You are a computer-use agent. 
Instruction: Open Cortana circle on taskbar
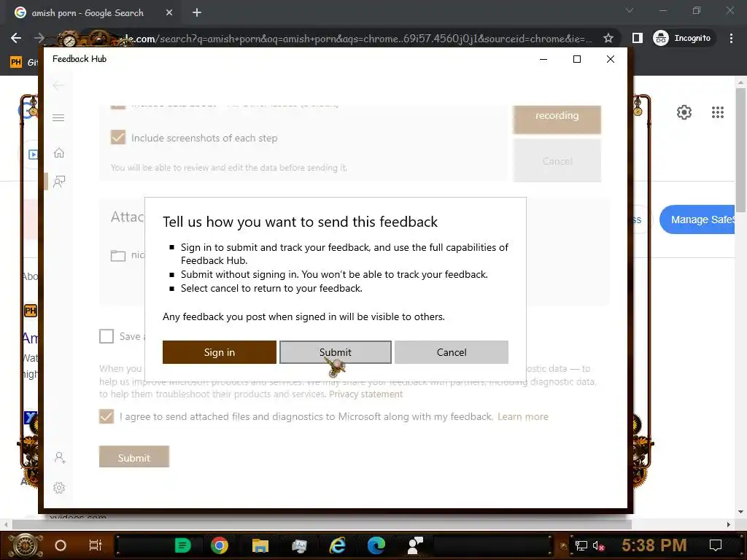pos(61,545)
